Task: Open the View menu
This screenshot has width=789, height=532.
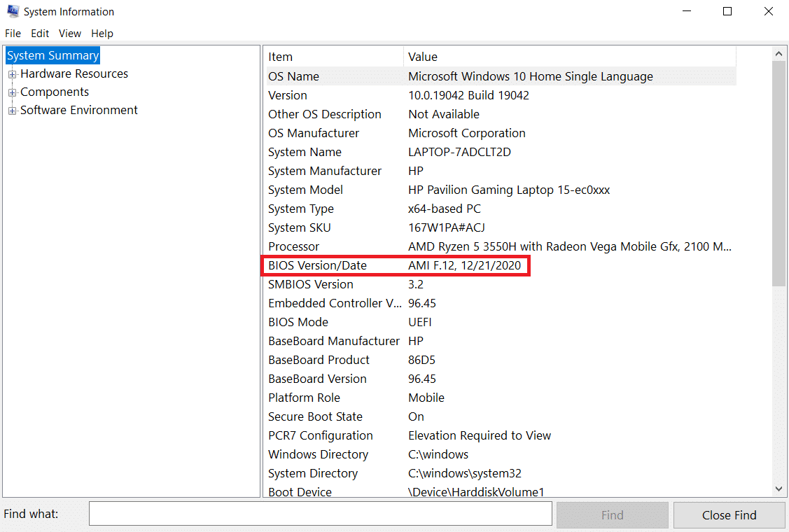Action: click(x=69, y=34)
